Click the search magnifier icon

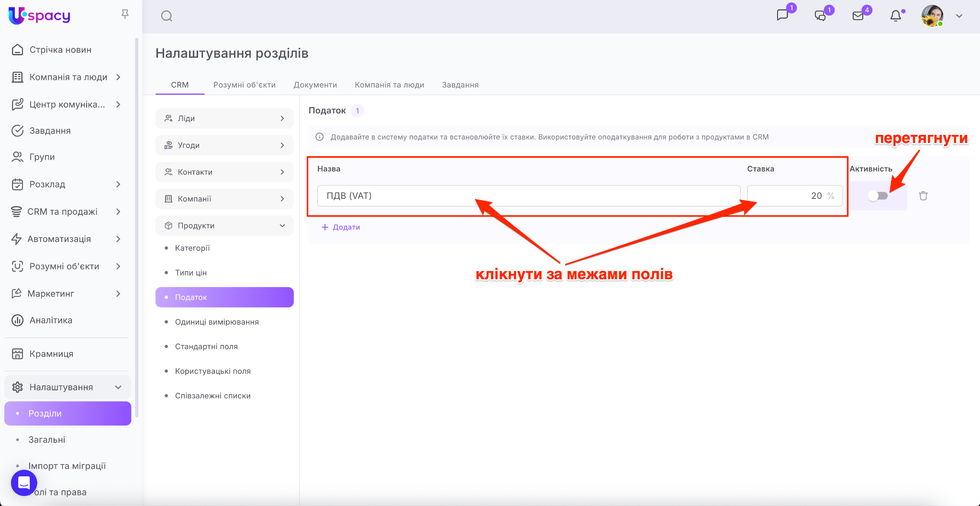[x=167, y=16]
